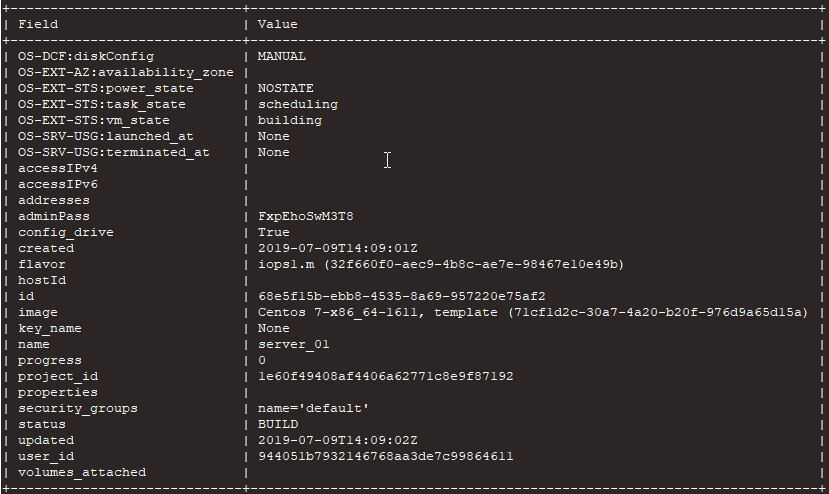Click the config_drive value True

coord(274,232)
